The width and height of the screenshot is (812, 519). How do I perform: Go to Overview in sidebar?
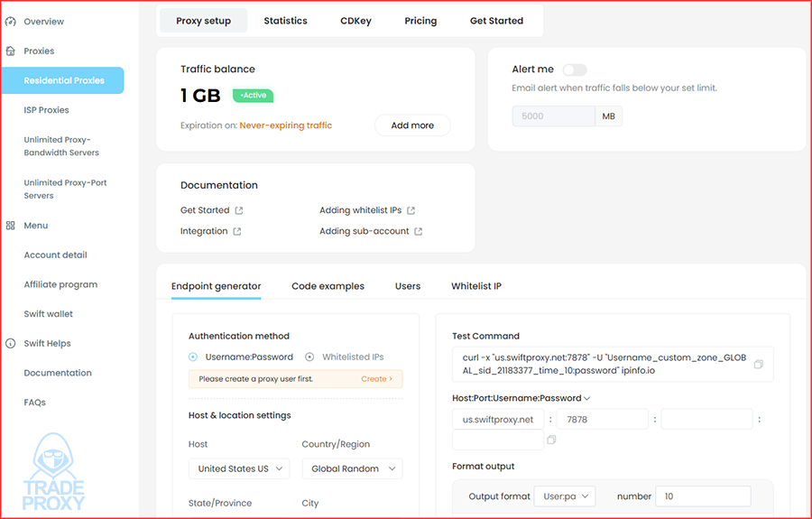[44, 22]
